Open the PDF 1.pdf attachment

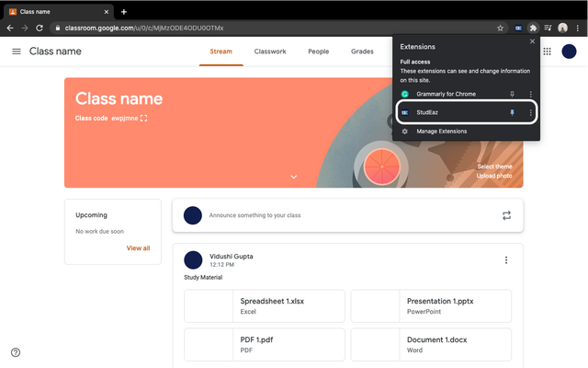click(265, 344)
